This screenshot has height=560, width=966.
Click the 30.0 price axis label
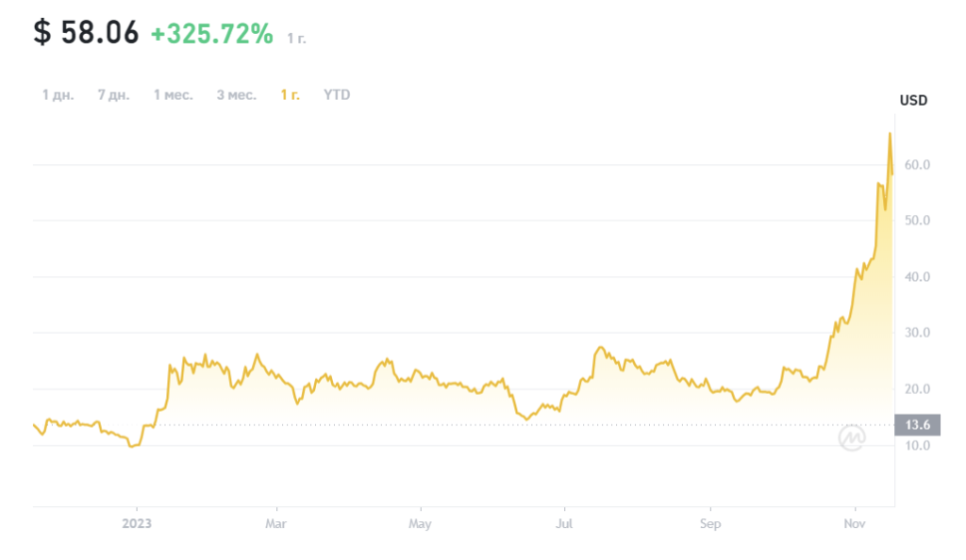[918, 333]
